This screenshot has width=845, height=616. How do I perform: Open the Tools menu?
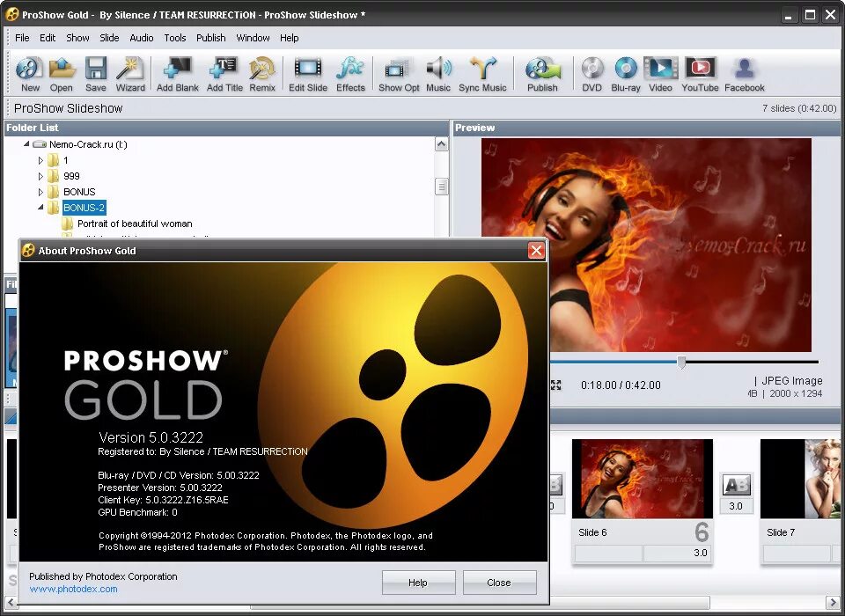(175, 38)
